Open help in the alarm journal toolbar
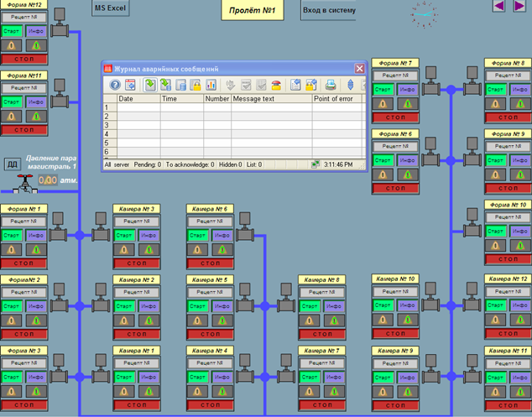 114,85
